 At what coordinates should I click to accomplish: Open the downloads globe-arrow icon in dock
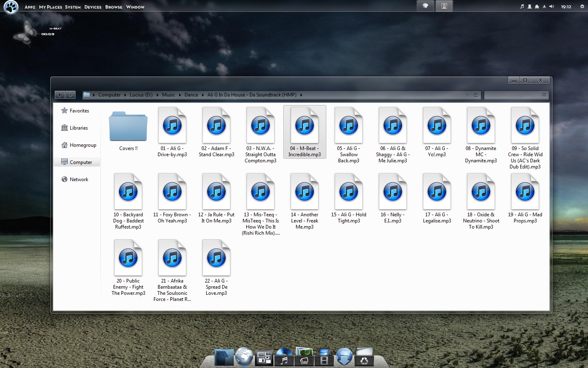click(x=344, y=356)
